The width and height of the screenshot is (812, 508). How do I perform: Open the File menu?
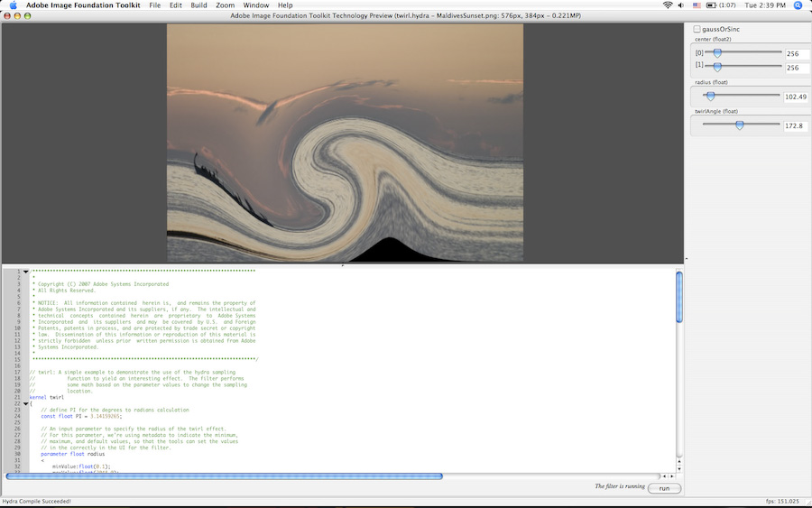154,5
